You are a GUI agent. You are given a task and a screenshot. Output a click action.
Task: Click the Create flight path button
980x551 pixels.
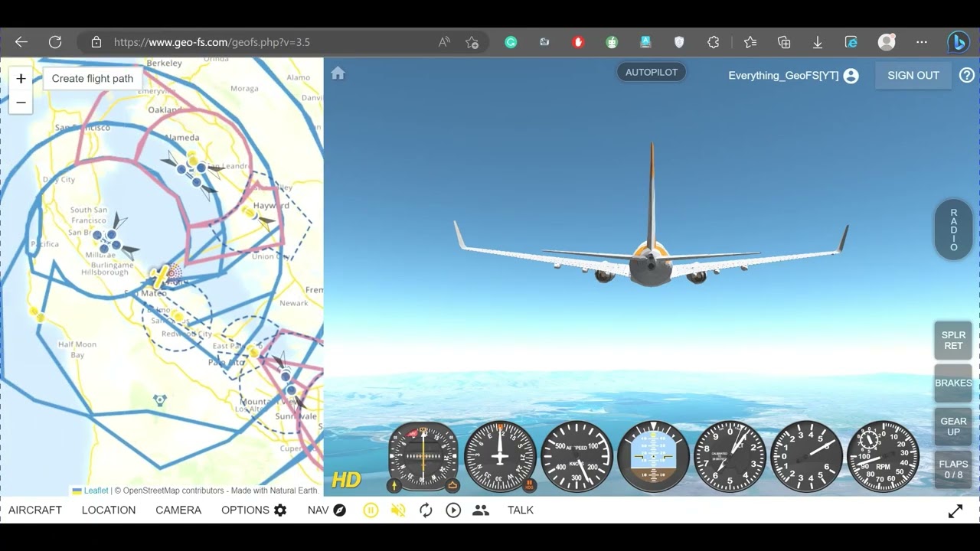(93, 78)
